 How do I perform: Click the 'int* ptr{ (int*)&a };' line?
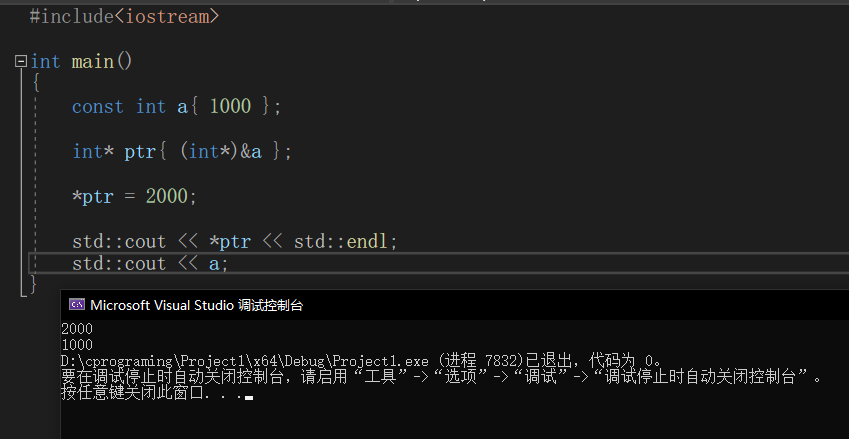pyautogui.click(x=182, y=151)
